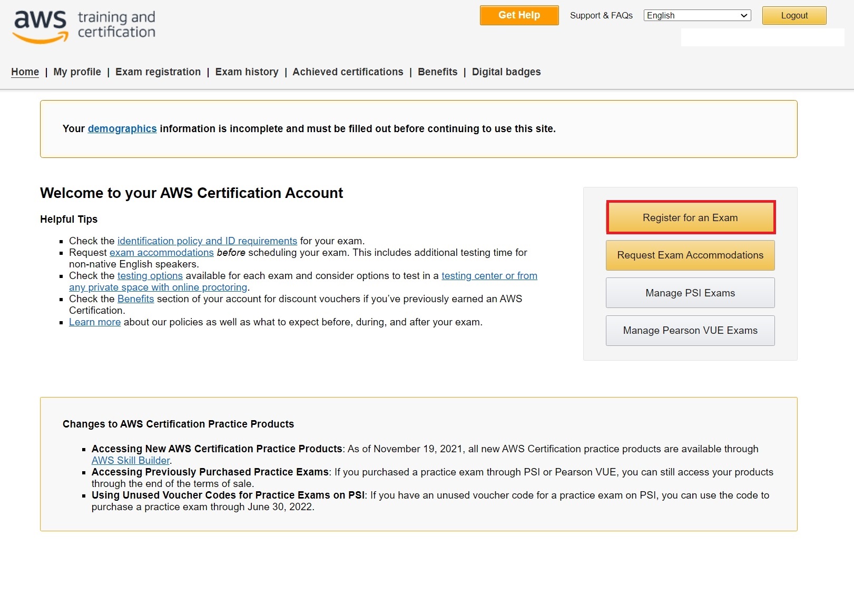Select Exam registration menu item
Image resolution: width=854 pixels, height=616 pixels.
158,72
